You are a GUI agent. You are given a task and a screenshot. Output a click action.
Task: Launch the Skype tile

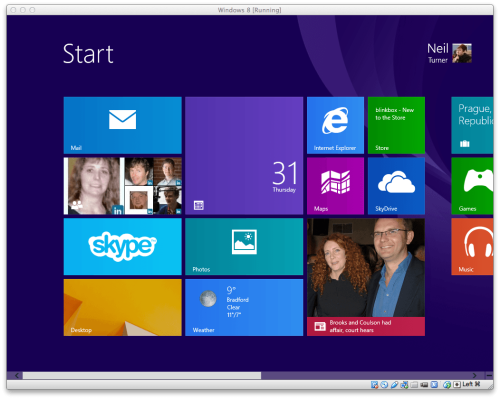(122, 247)
